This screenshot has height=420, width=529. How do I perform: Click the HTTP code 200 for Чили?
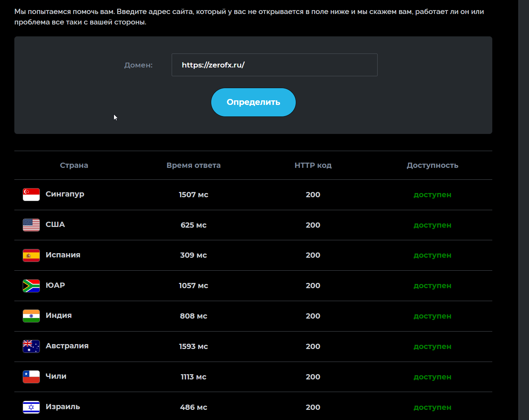point(313,377)
